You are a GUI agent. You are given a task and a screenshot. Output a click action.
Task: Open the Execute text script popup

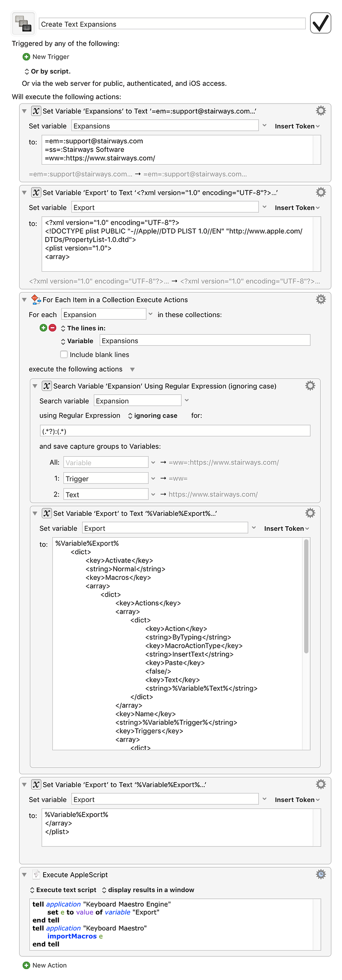coord(63,890)
